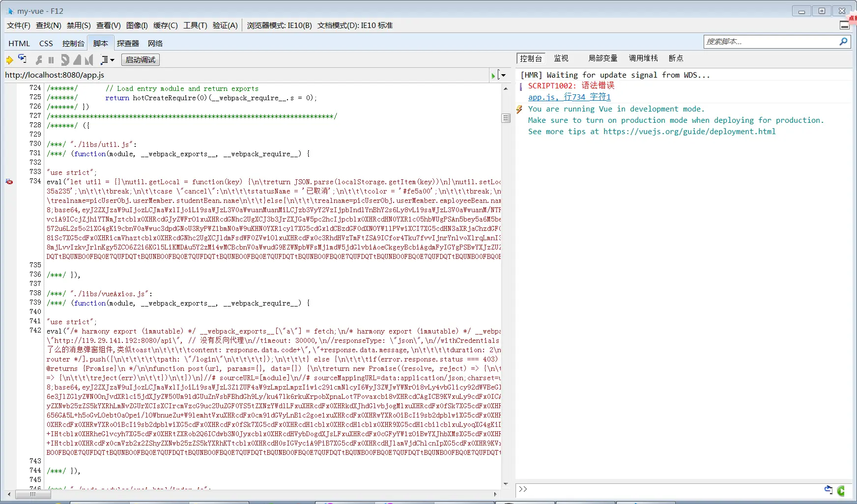This screenshot has width=857, height=504.
Task: Click the break-all icon with the blue arrow
Action: pos(23,59)
